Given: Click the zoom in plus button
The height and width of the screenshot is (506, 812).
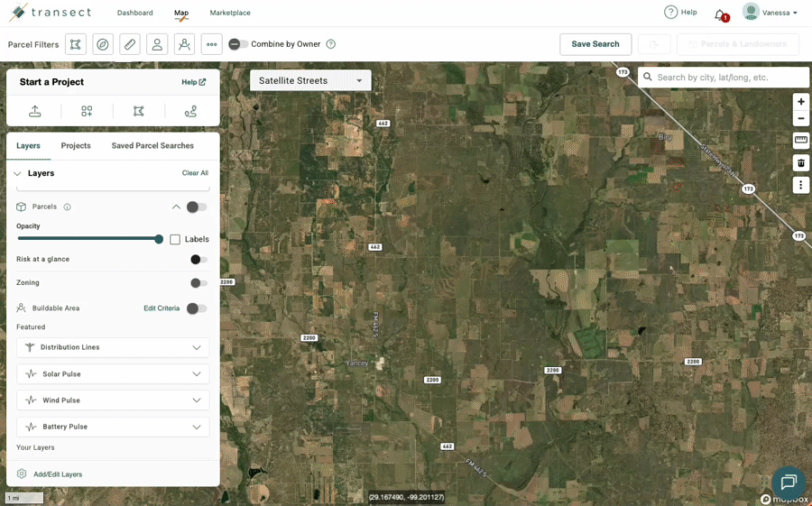Looking at the screenshot, I should (x=800, y=102).
